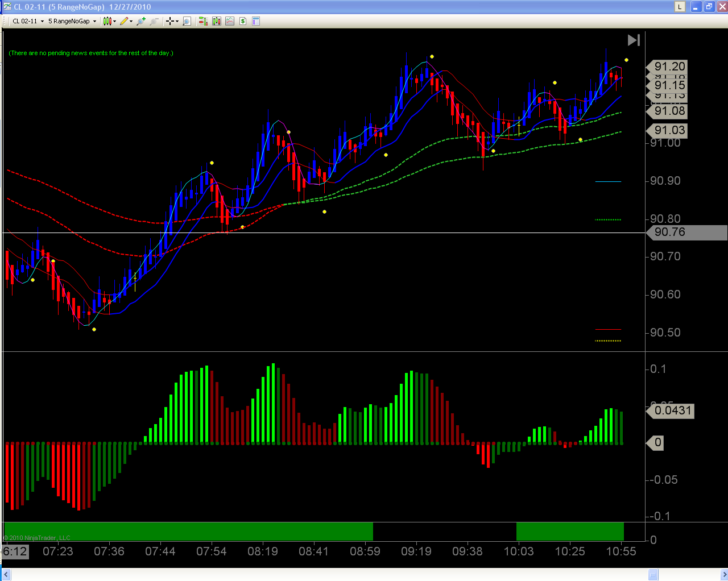Click the chart window icon in title bar

click(7, 7)
